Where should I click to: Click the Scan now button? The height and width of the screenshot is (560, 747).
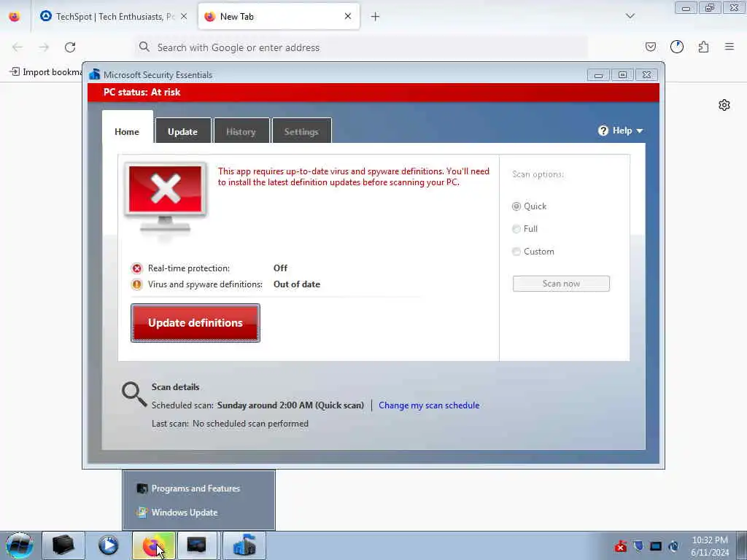point(561,284)
